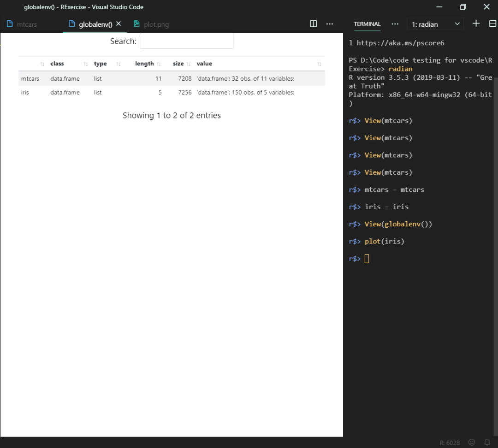The height and width of the screenshot is (448, 498).
Task: Click the mtcars tab file icon
Action: coord(10,24)
